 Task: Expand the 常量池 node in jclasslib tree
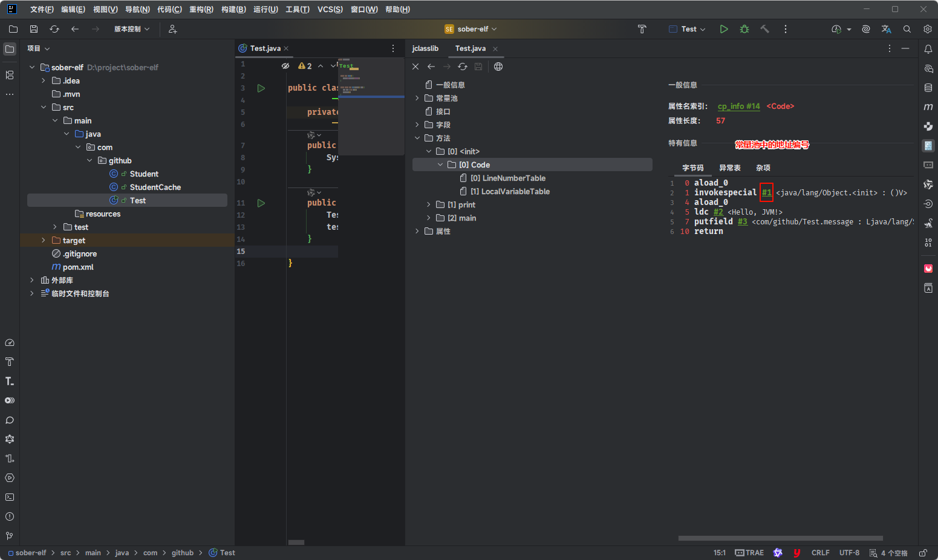click(417, 98)
